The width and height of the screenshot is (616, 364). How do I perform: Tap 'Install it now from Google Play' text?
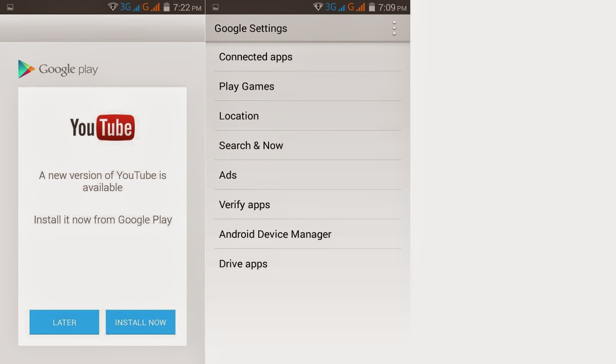(103, 220)
